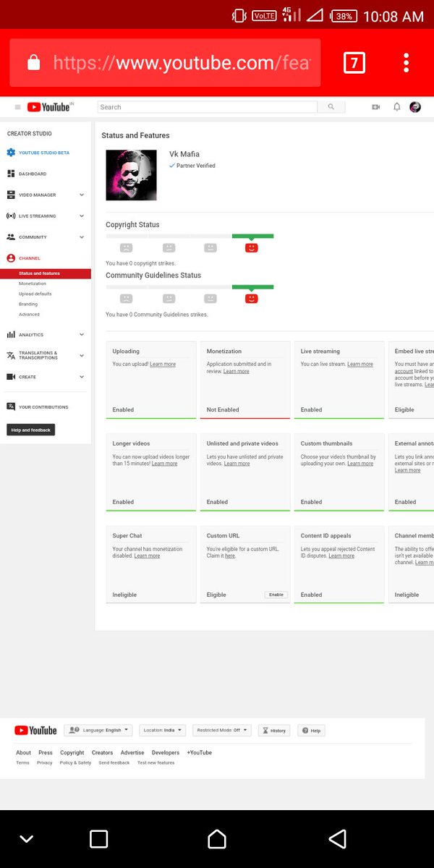Click the Dashboard grid icon

(11, 174)
